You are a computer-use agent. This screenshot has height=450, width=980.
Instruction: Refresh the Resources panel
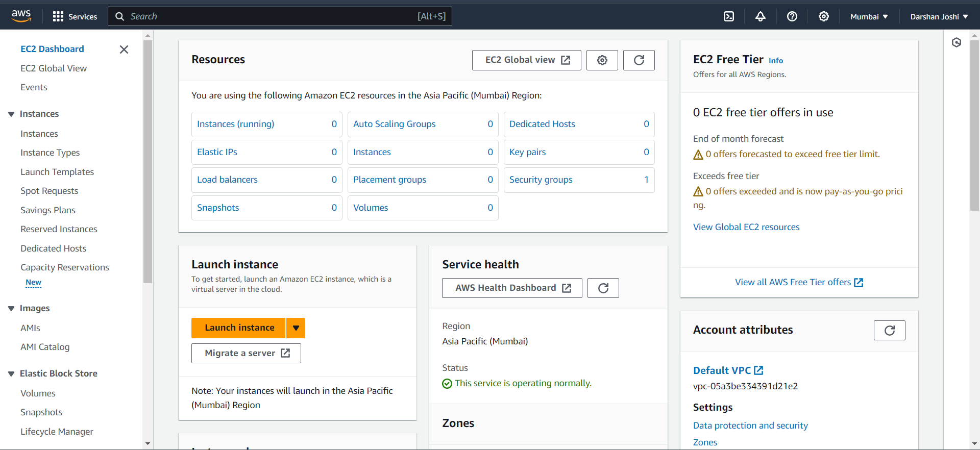[x=639, y=60]
